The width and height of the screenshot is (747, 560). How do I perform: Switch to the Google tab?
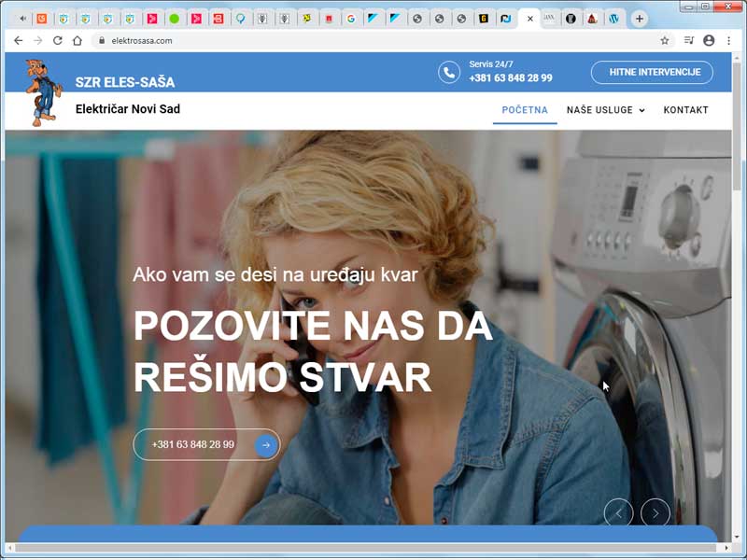click(x=351, y=19)
